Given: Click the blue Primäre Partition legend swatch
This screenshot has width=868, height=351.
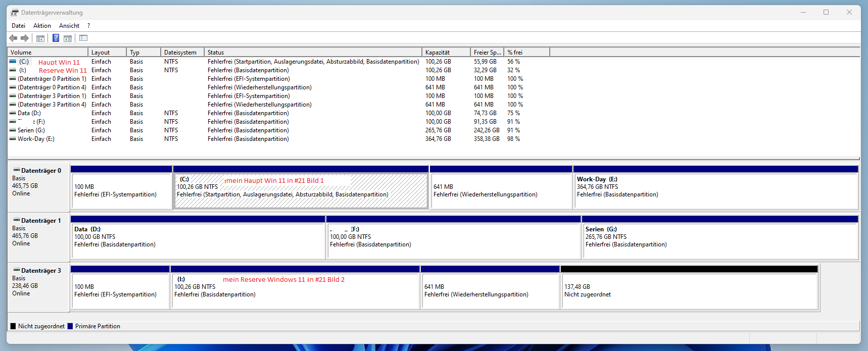Looking at the screenshot, I should [x=70, y=326].
